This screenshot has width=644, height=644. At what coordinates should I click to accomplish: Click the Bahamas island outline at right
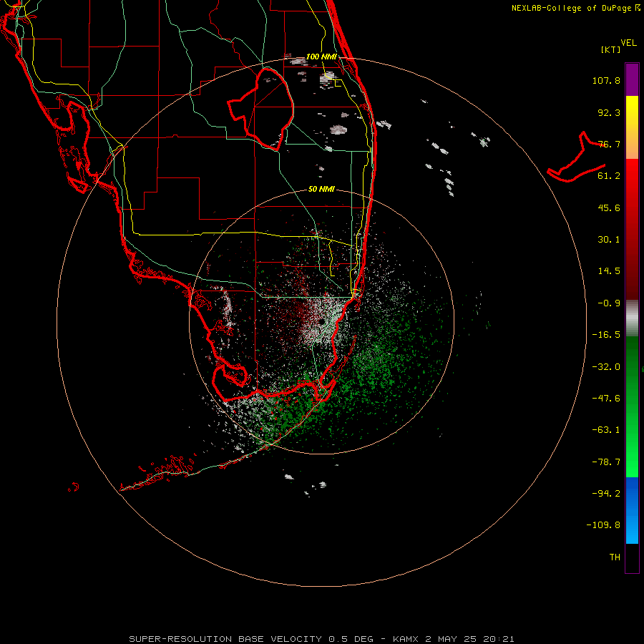point(576,157)
